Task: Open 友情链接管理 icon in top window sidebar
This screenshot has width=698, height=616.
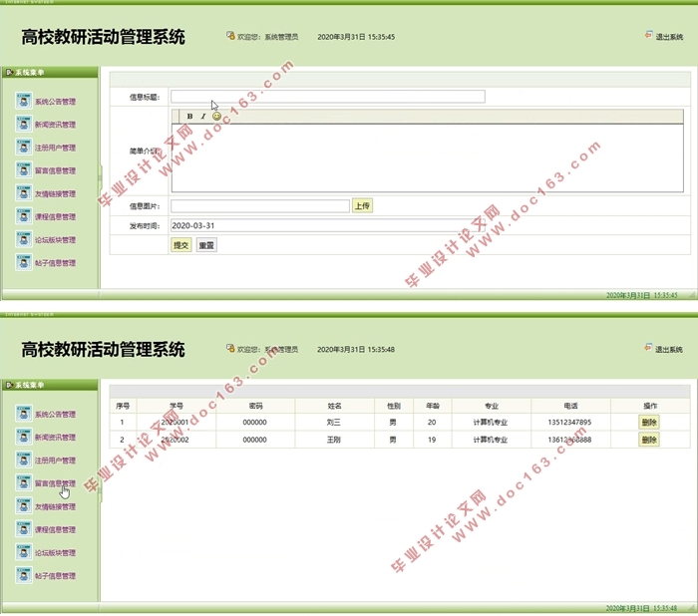Action: 24,193
